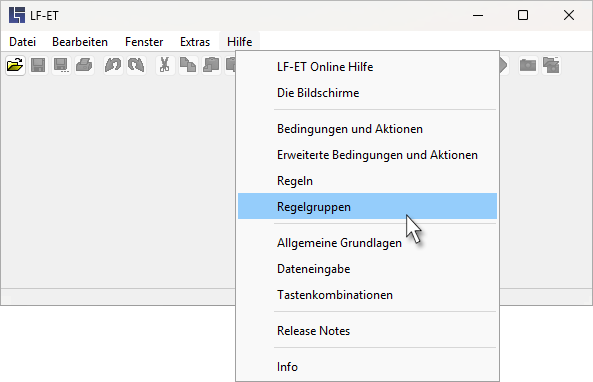593x382 pixels.
Task: Select the Info menu entry
Action: pos(367,367)
